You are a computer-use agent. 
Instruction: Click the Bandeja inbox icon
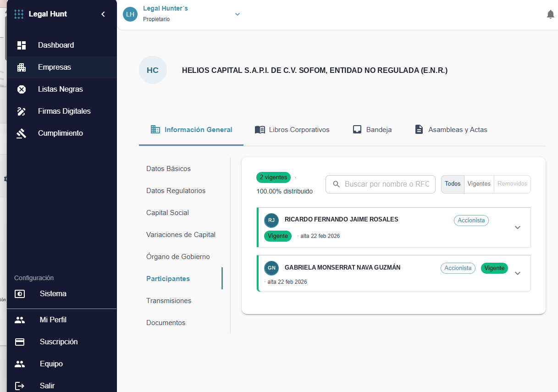click(357, 129)
